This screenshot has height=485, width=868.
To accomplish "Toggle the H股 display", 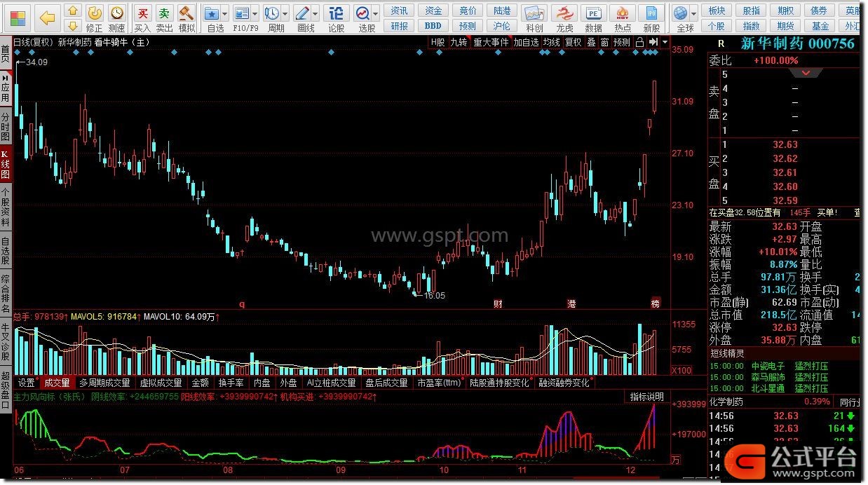I will pyautogui.click(x=438, y=42).
